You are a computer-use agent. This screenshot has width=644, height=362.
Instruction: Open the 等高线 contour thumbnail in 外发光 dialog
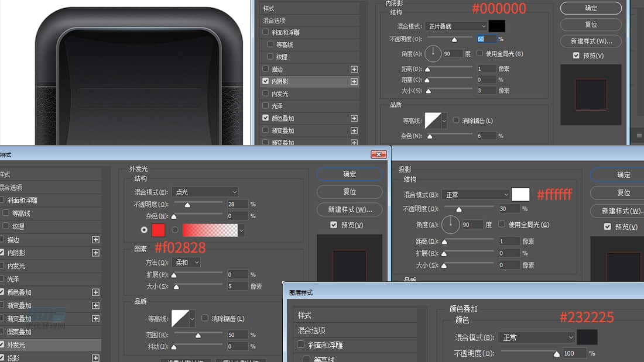180,319
